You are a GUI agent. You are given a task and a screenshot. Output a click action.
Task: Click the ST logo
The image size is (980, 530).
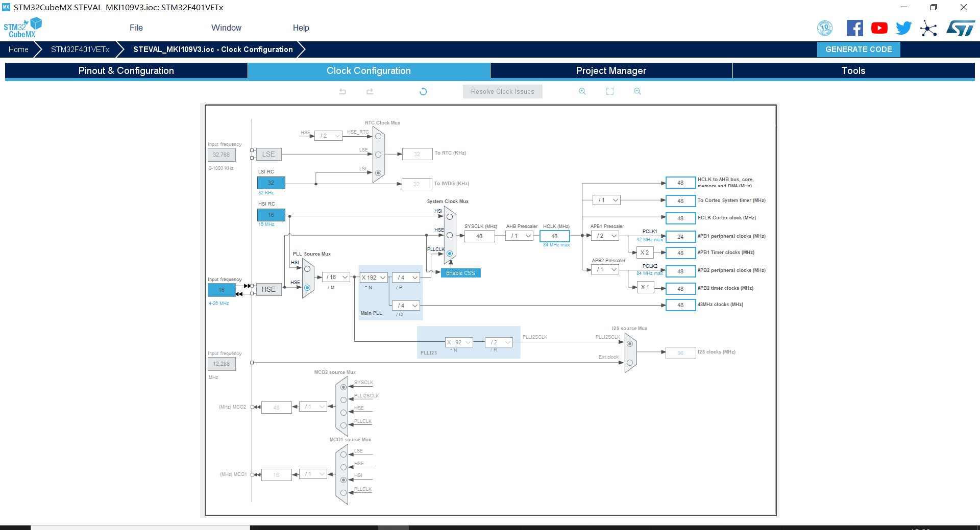pos(961,28)
